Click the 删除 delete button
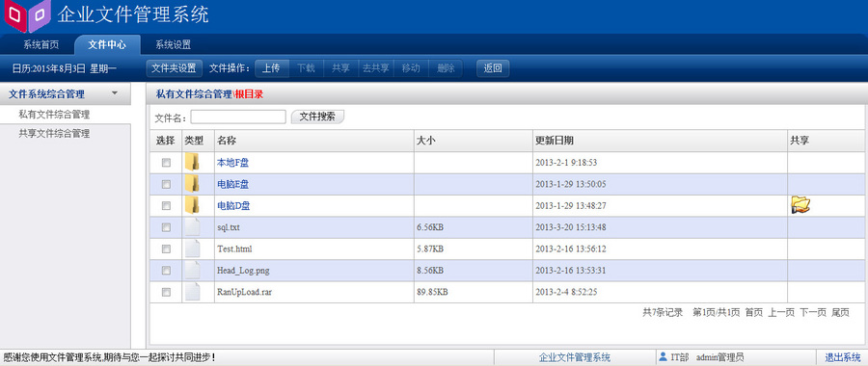 pos(446,68)
